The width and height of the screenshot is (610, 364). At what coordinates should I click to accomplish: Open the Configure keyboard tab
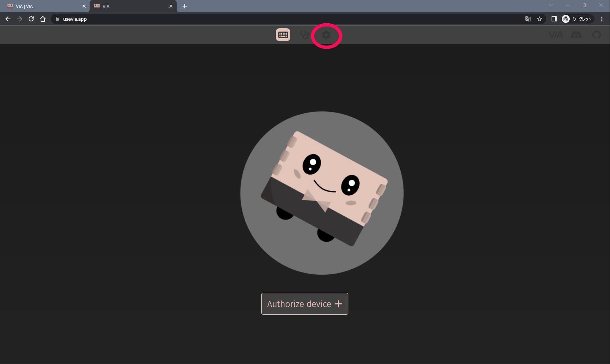tap(283, 35)
